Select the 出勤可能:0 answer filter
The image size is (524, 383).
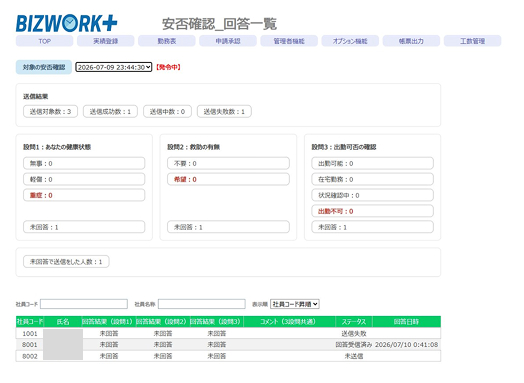tap(373, 163)
